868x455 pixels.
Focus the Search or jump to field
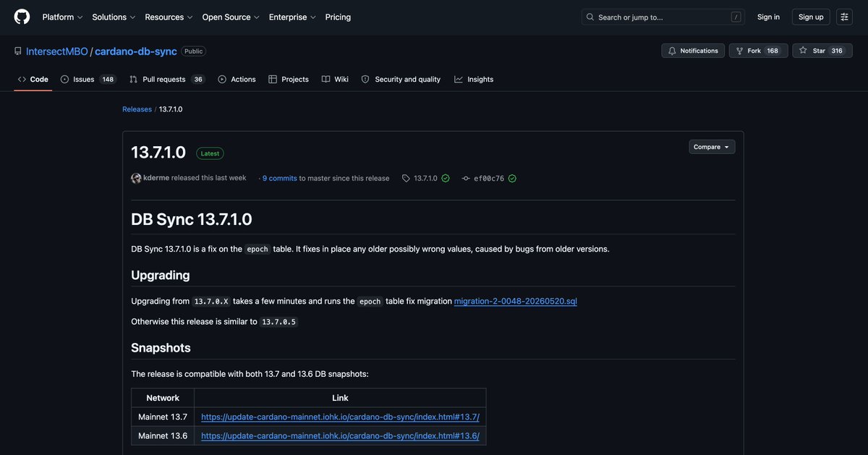[663, 17]
